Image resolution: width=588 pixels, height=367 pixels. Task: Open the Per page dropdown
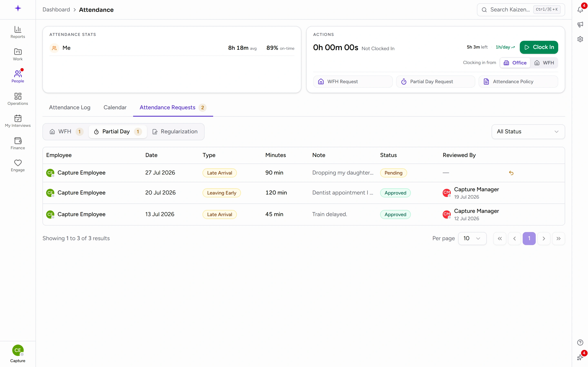click(472, 238)
